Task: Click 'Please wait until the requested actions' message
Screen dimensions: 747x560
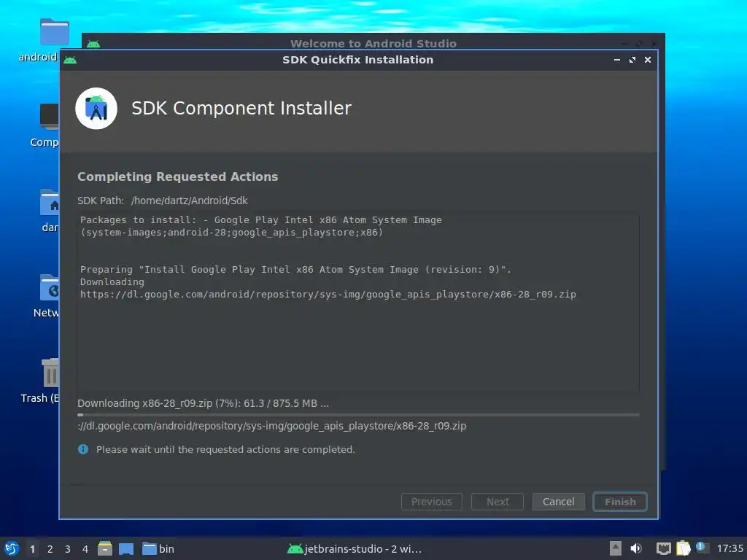Action: pyautogui.click(x=225, y=449)
